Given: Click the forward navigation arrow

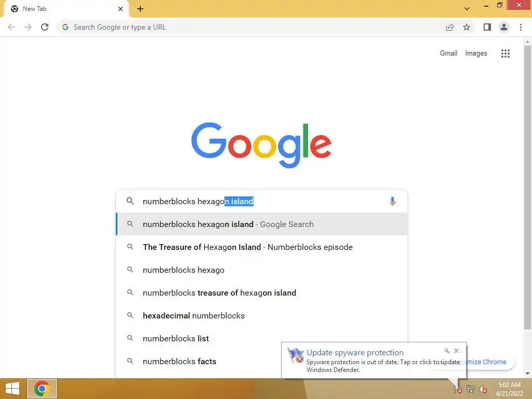Looking at the screenshot, I should coord(28,27).
